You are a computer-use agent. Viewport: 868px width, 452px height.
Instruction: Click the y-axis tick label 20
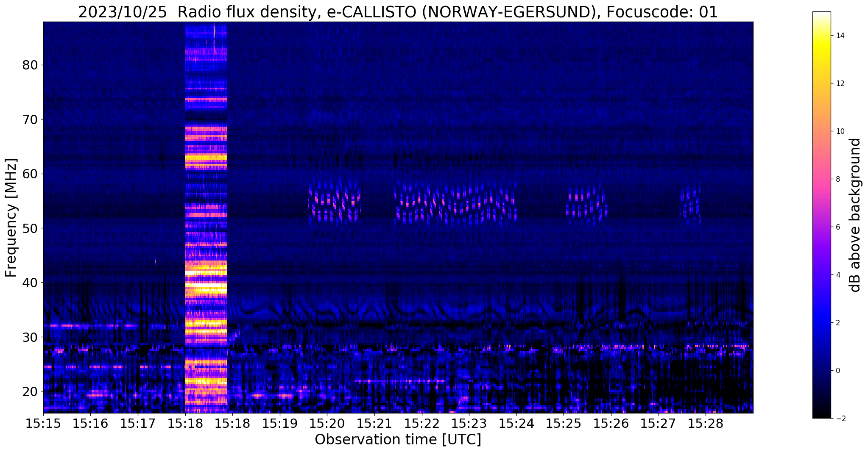click(30, 391)
